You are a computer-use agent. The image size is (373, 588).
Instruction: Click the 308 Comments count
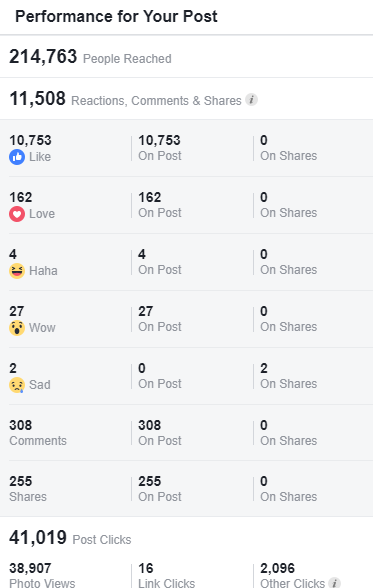38,432
